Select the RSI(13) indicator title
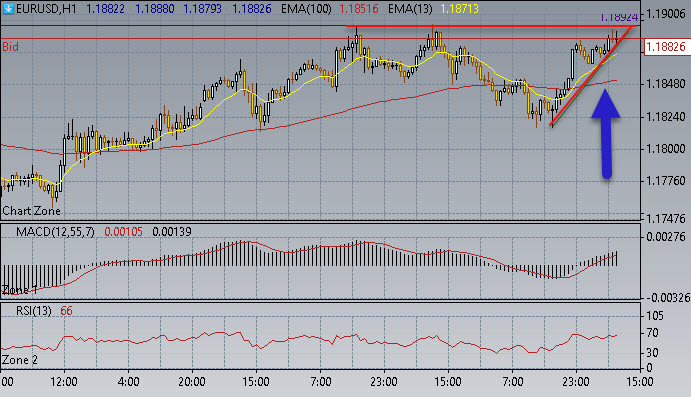 click(x=33, y=311)
